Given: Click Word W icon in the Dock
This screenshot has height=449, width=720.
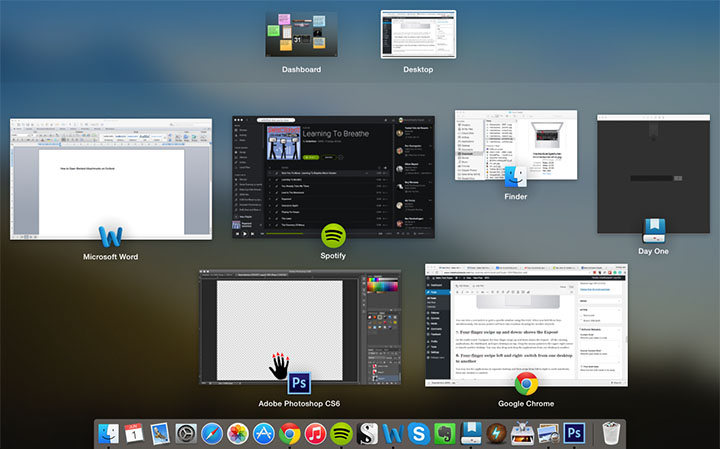Looking at the screenshot, I should (393, 433).
